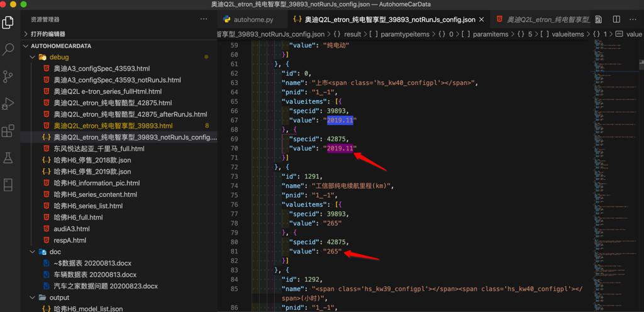Image resolution: width=644 pixels, height=312 pixels.
Task: Open 哈弗H6_series_content.html file
Action: pyautogui.click(x=96, y=194)
